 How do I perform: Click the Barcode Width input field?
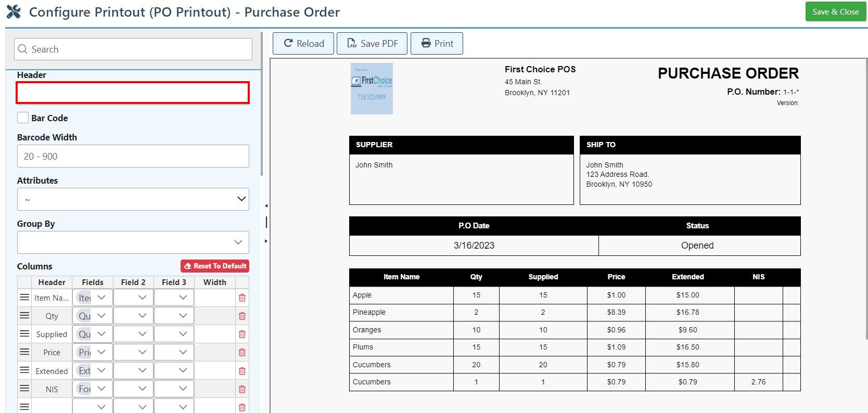point(133,156)
